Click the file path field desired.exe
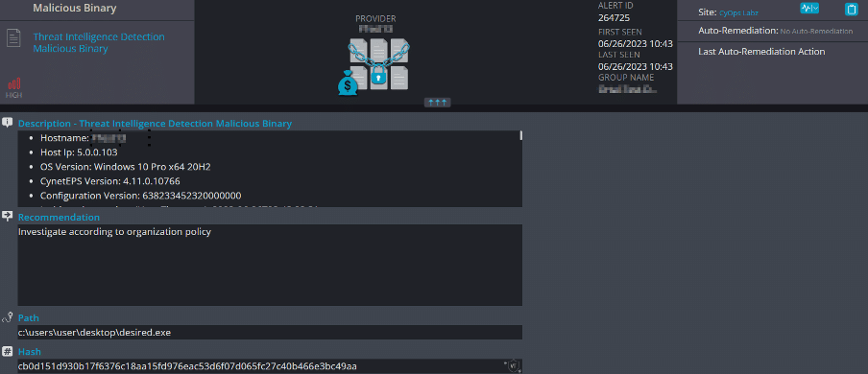The width and height of the screenshot is (868, 374). (270, 333)
